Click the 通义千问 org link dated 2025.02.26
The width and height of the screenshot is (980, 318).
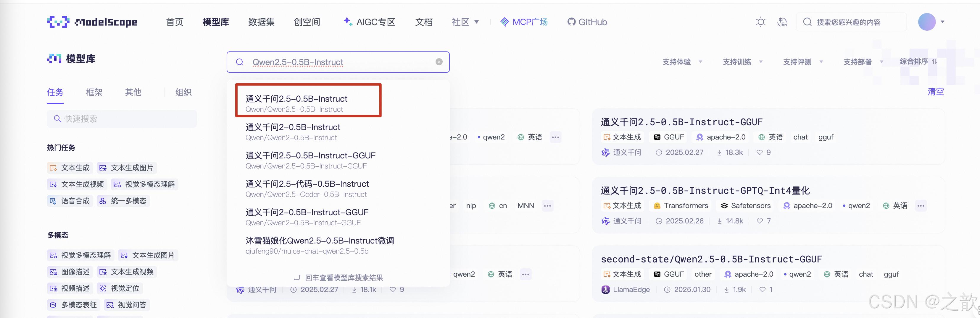click(x=622, y=221)
